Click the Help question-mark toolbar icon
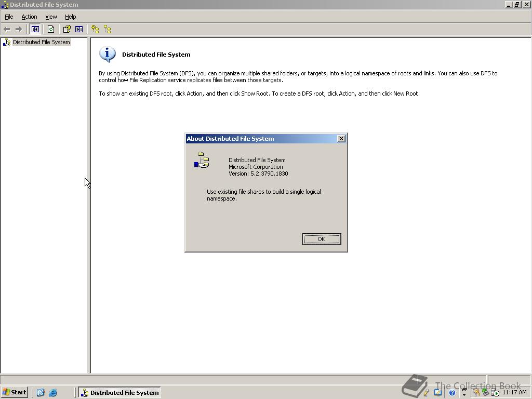Screen dimensions: 532x399 tap(66, 29)
